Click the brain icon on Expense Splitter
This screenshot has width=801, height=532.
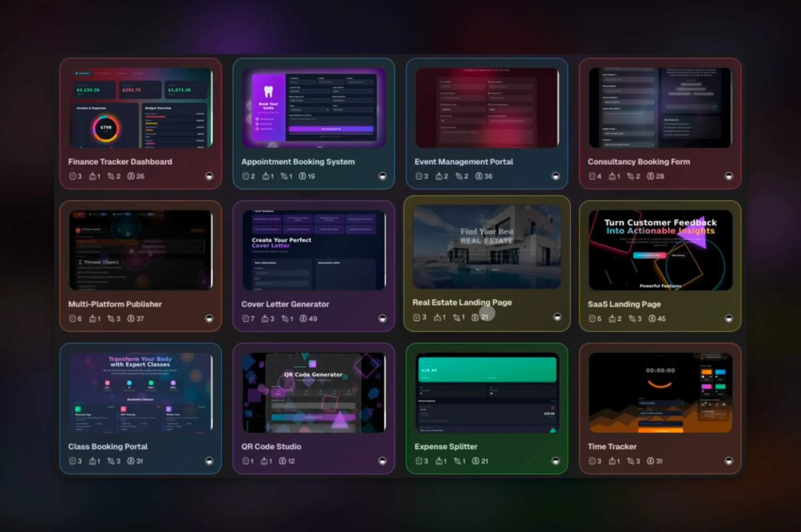coord(475,461)
